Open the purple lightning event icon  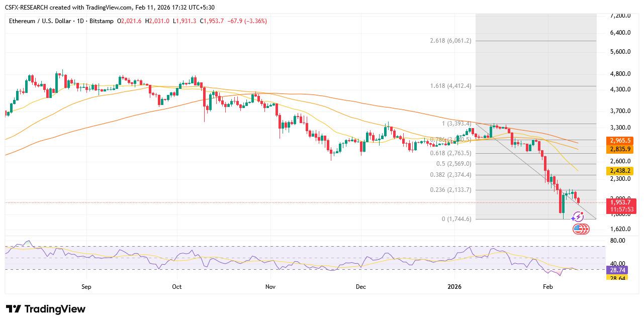click(578, 217)
